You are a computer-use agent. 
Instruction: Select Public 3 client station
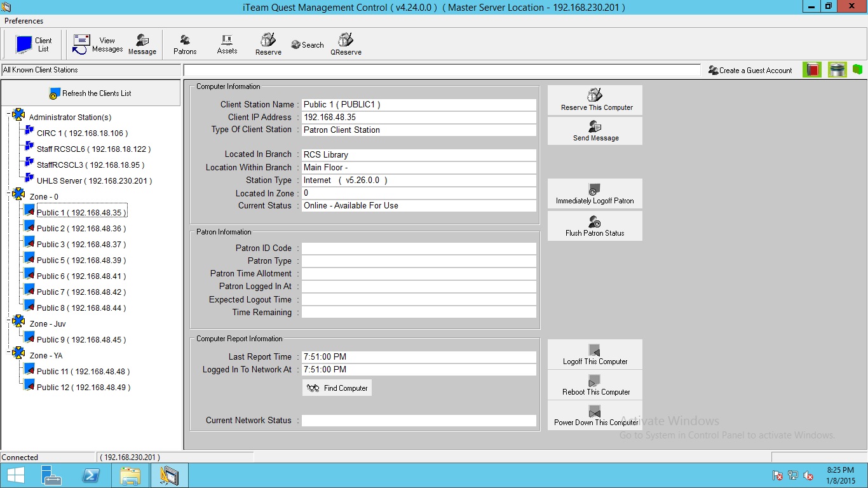click(81, 245)
